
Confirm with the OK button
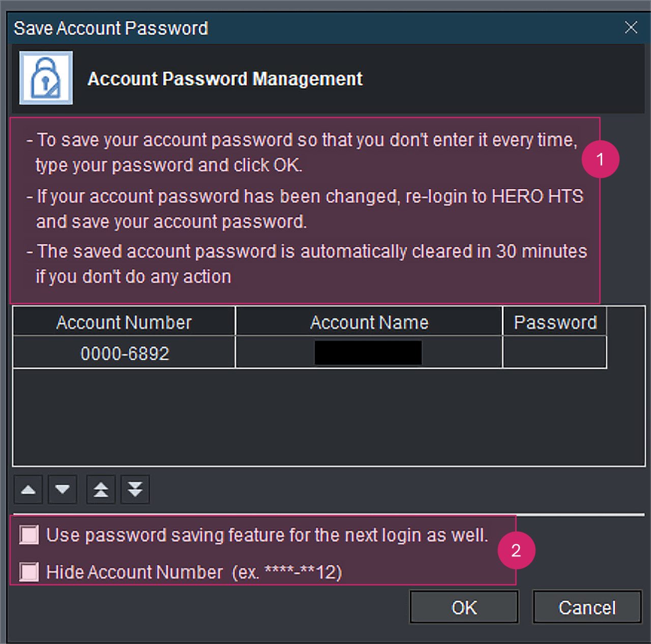pyautogui.click(x=464, y=607)
